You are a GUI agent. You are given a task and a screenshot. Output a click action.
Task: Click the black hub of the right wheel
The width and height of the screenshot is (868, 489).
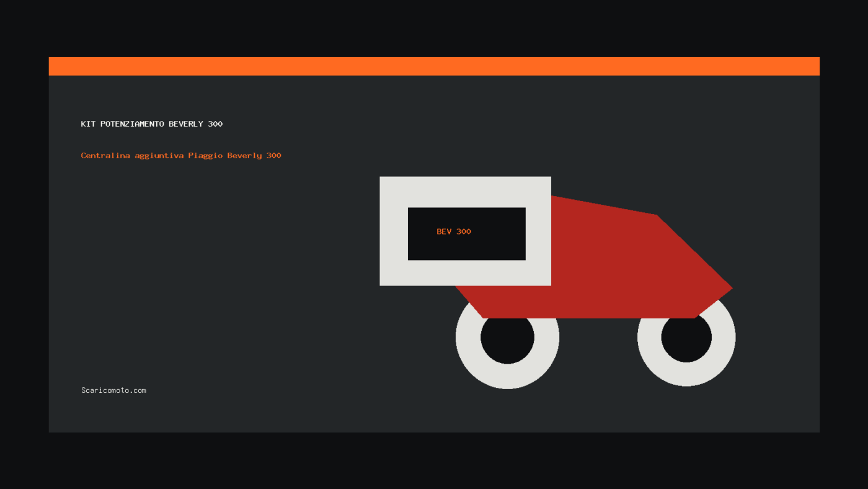[686, 338]
